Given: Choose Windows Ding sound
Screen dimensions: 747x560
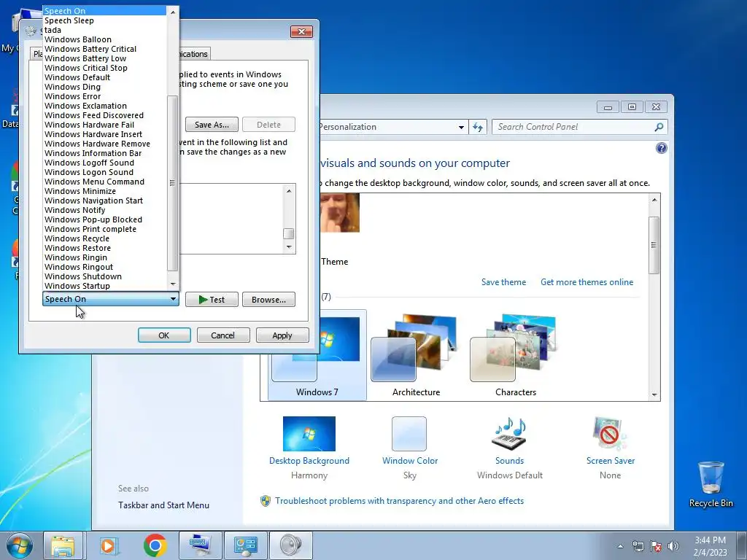Looking at the screenshot, I should 105,87.
